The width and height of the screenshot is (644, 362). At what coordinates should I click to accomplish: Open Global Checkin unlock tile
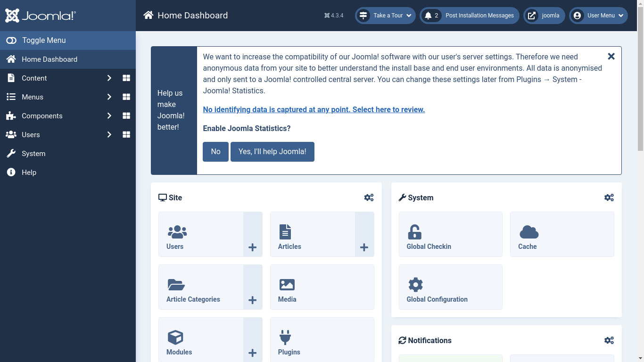tap(450, 234)
